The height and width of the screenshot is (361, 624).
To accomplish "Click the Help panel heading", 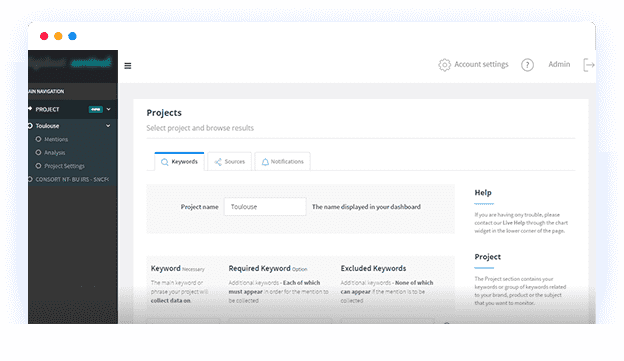I will point(483,193).
